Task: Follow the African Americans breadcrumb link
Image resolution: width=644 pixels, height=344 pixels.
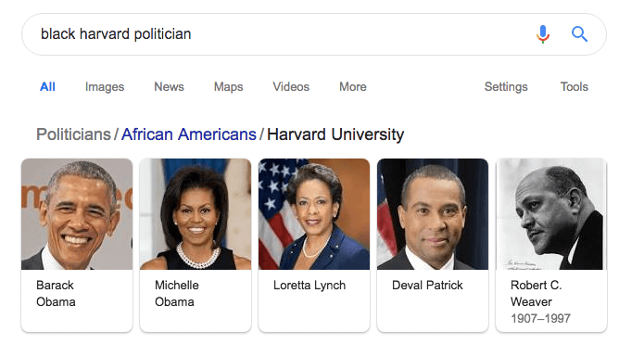Action: point(188,134)
